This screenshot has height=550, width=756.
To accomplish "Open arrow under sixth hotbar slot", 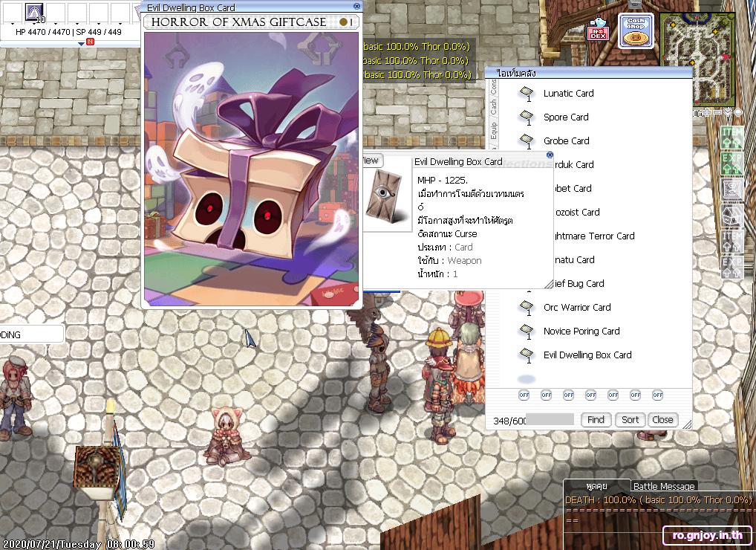I will [121, 24].
